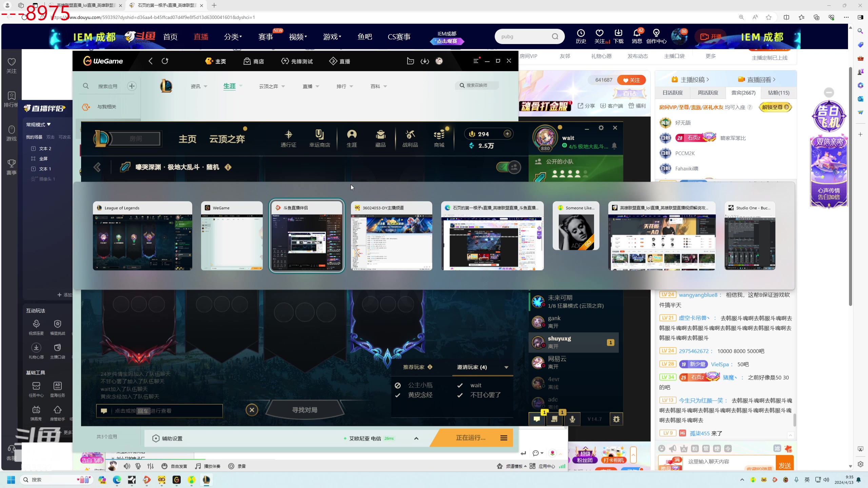Toggle invite checkmark next to 黄皮念经
The height and width of the screenshot is (488, 868).
click(x=398, y=395)
